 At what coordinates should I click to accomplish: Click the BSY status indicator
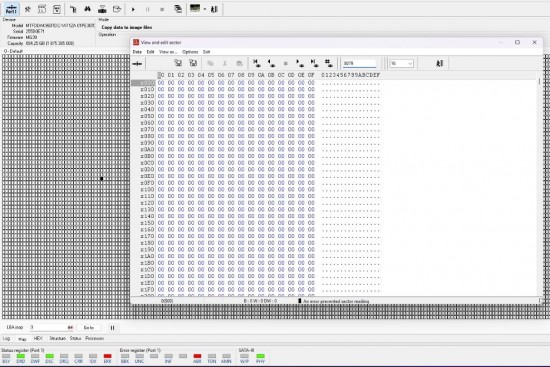6,356
